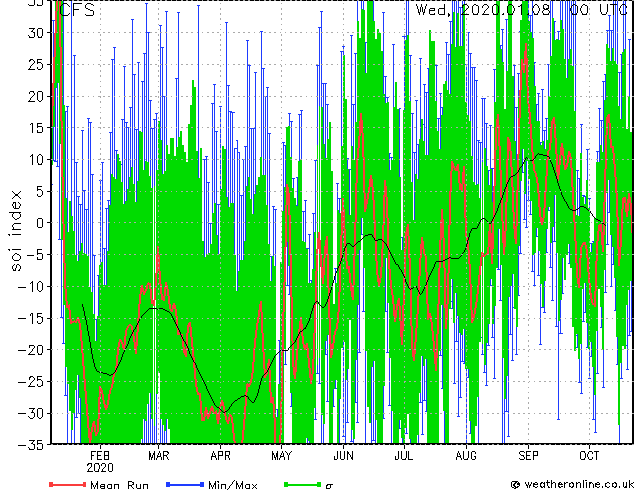634x490 pixels.
Task: Click the y-axis value -5
Action: [35, 255]
